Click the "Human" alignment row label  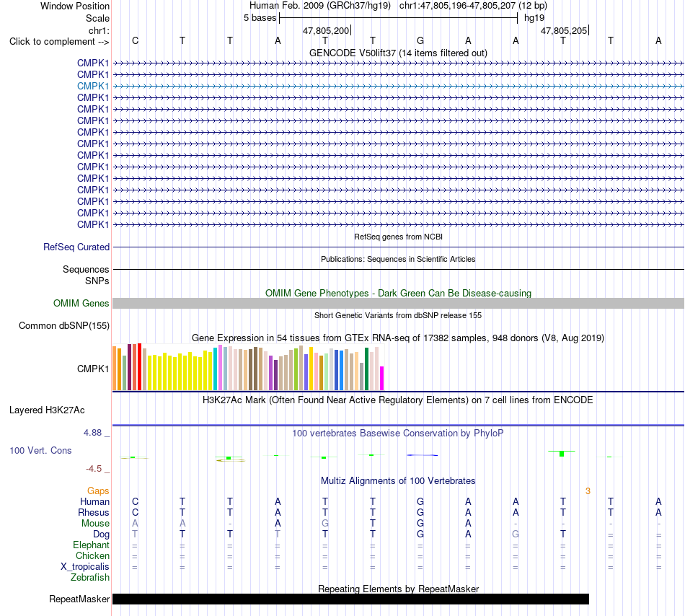(94, 501)
